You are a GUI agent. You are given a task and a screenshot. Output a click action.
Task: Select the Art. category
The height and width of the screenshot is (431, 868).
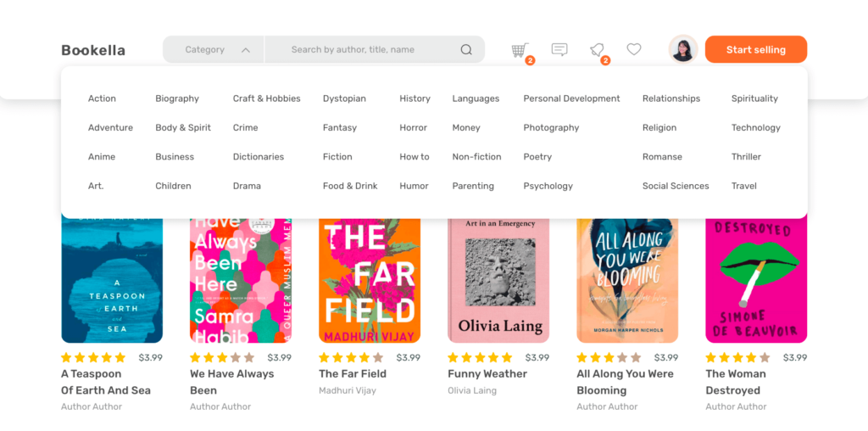[x=96, y=186]
